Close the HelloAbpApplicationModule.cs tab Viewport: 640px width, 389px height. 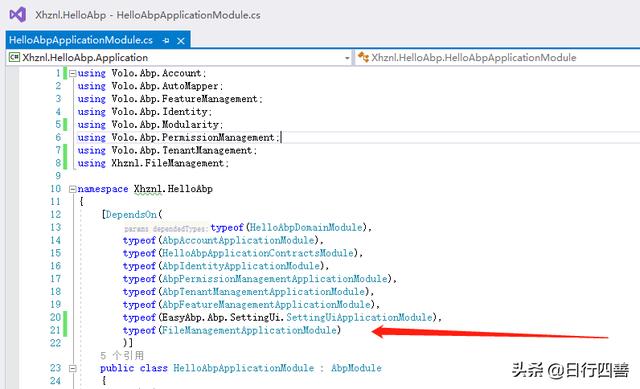pyautogui.click(x=181, y=40)
